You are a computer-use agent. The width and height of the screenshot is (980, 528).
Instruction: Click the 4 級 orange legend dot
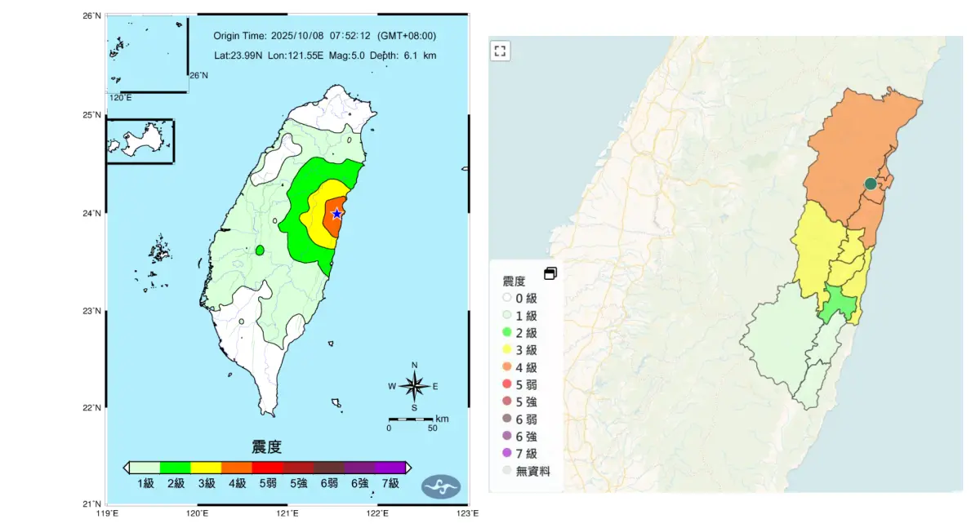507,367
